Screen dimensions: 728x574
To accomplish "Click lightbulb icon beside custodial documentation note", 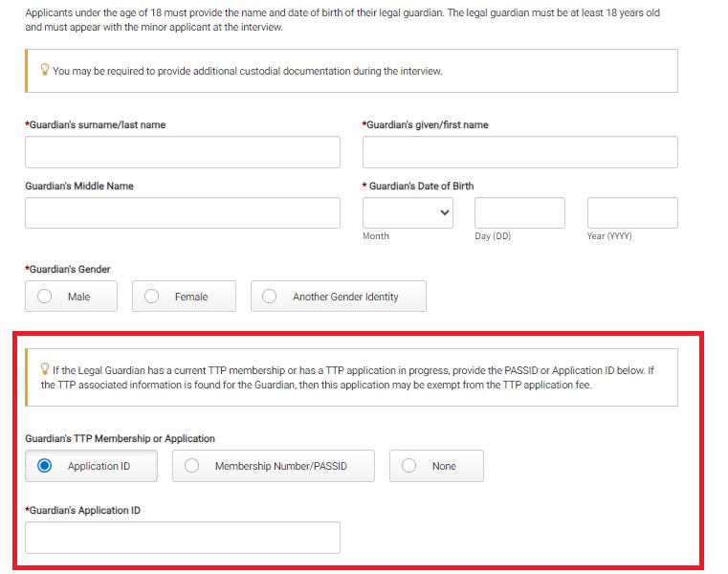I will click(45, 70).
